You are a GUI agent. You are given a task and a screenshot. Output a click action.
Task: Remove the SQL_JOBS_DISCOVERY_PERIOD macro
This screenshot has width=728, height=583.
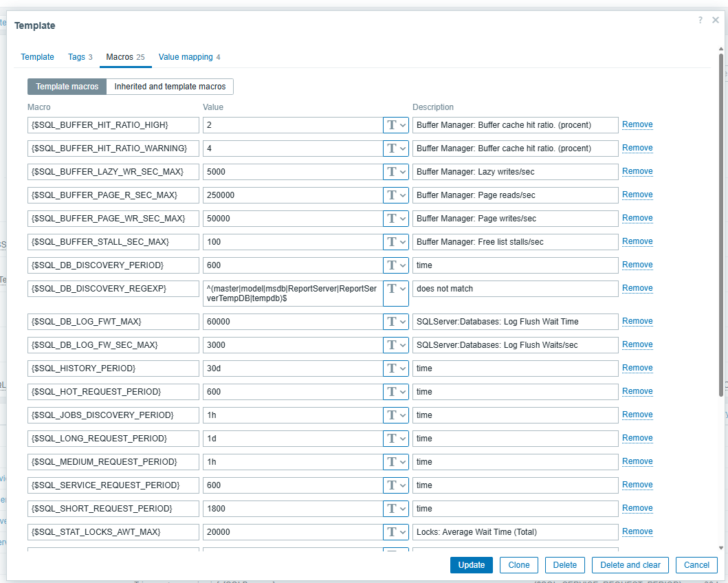[x=637, y=415]
